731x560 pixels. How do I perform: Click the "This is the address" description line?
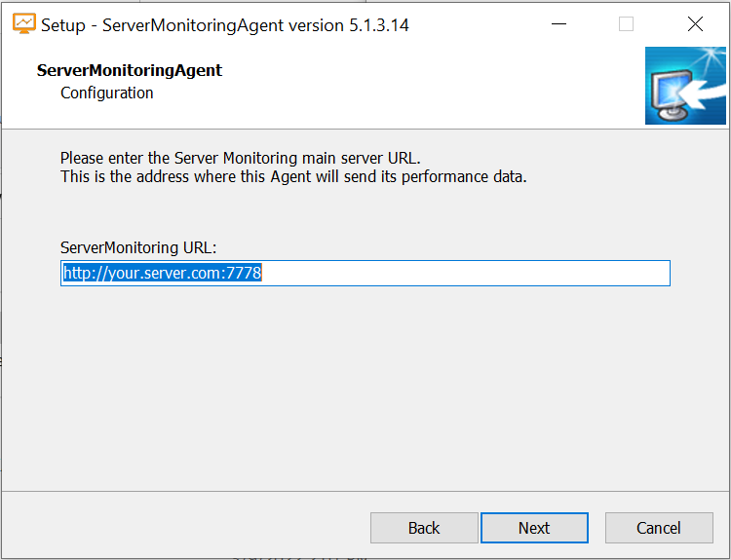point(292,177)
